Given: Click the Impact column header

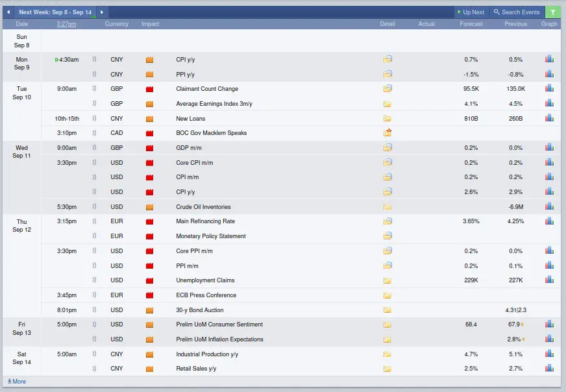Looking at the screenshot, I should (150, 24).
